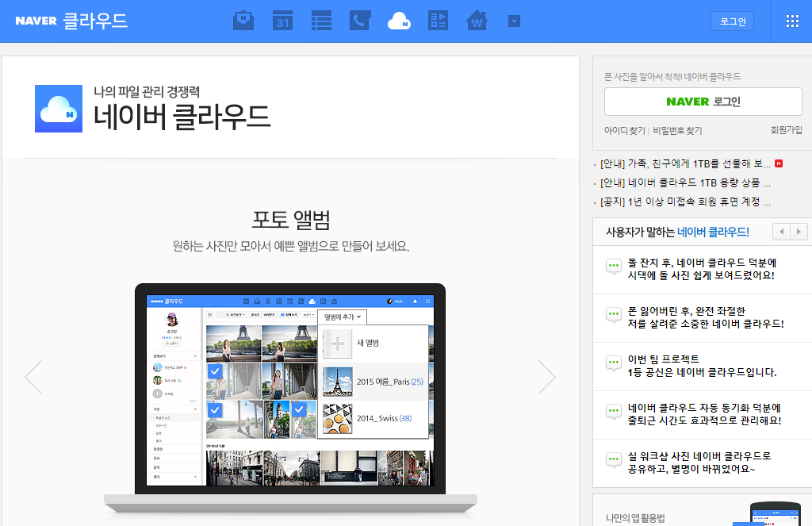The height and width of the screenshot is (526, 812).
Task: Open the address book phone icon
Action: pos(360,21)
